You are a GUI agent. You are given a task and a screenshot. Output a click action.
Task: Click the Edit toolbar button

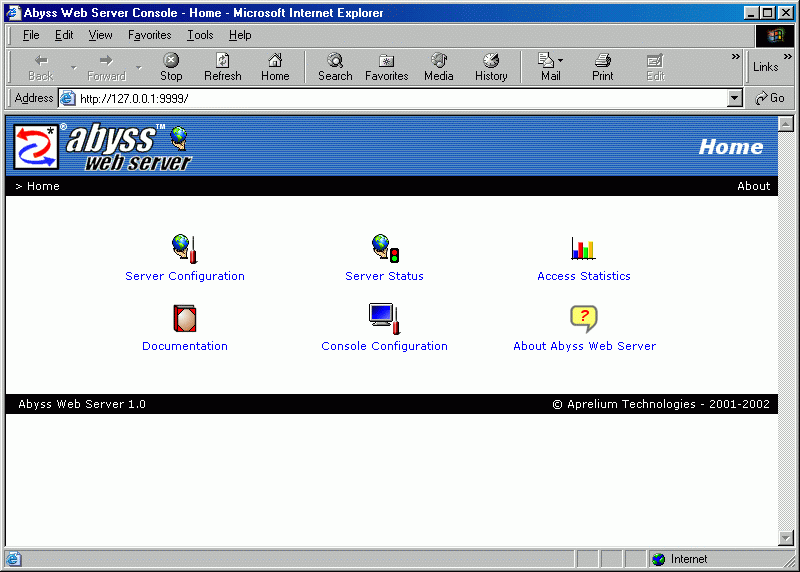[x=655, y=67]
